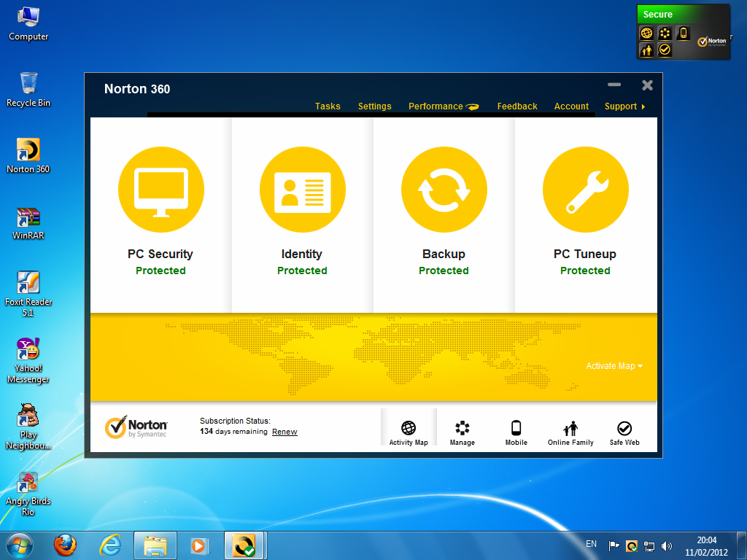Open the Windows Start menu
The width and height of the screenshot is (747, 560).
(x=20, y=545)
